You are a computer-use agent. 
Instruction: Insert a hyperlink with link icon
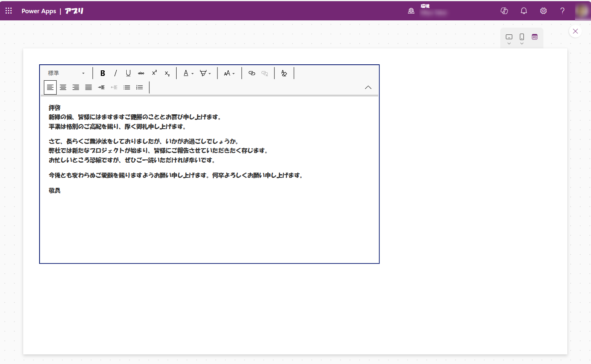[x=252, y=73]
